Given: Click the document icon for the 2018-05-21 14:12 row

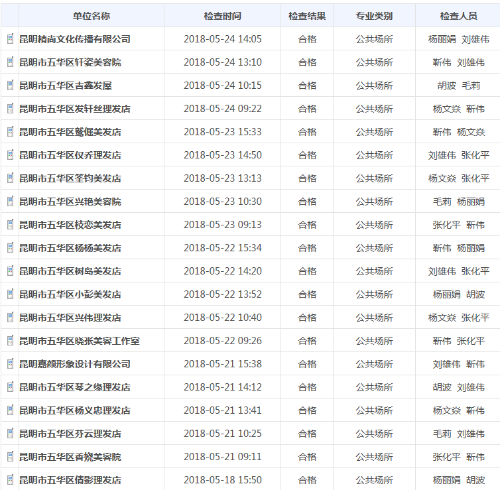Looking at the screenshot, I should coord(10,387).
